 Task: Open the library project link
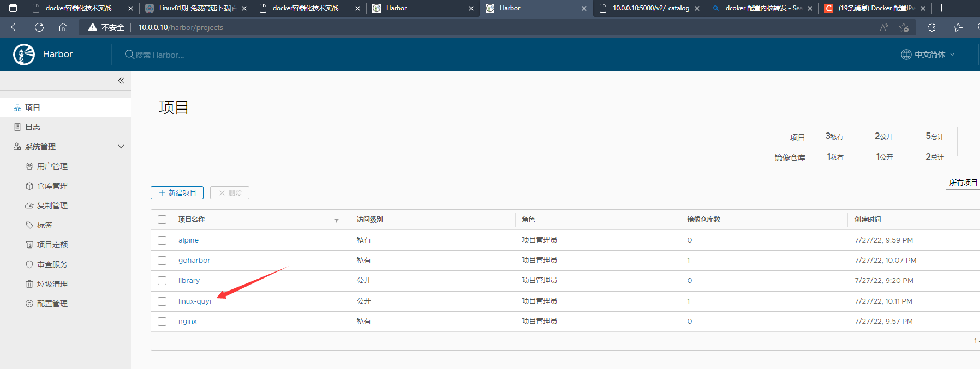[x=189, y=281]
